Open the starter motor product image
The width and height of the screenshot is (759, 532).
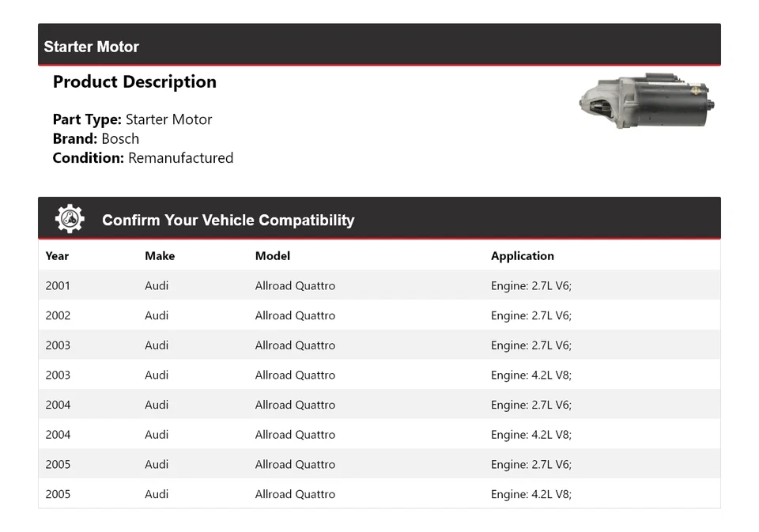[647, 102]
